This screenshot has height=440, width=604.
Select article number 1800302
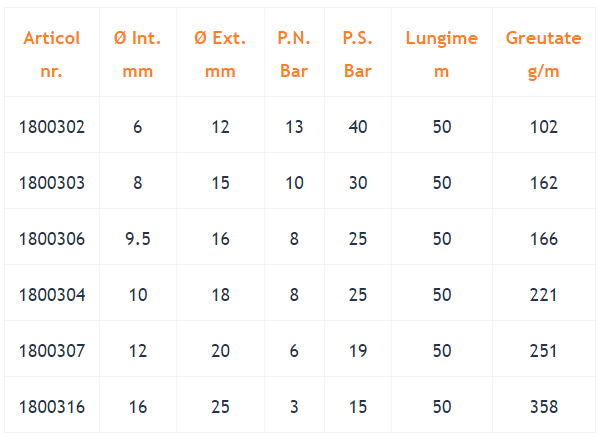click(52, 127)
